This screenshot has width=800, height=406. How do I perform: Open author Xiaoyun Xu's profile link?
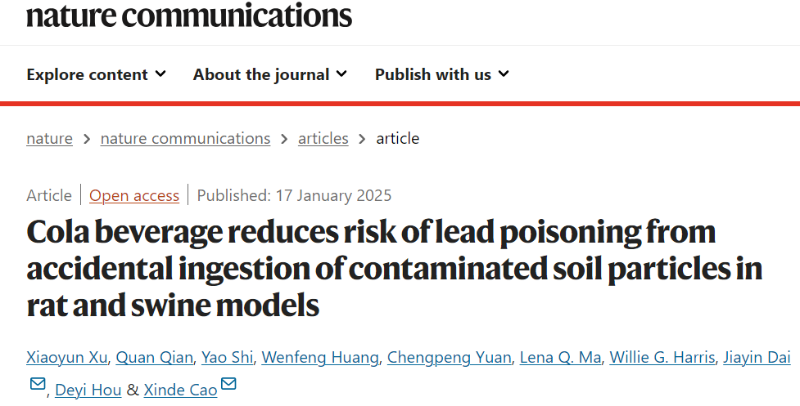click(x=67, y=357)
